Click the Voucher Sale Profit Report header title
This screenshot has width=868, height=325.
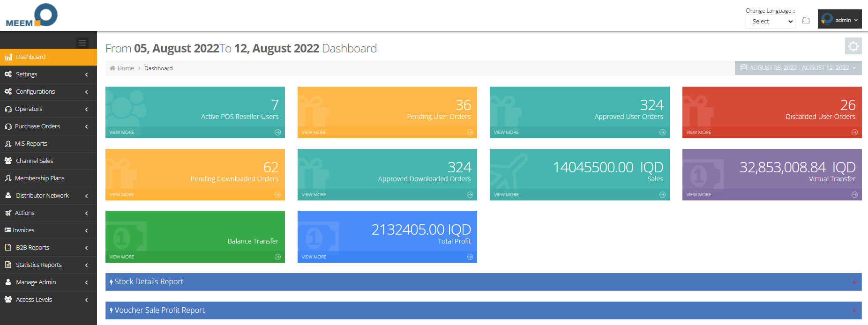pyautogui.click(x=160, y=310)
